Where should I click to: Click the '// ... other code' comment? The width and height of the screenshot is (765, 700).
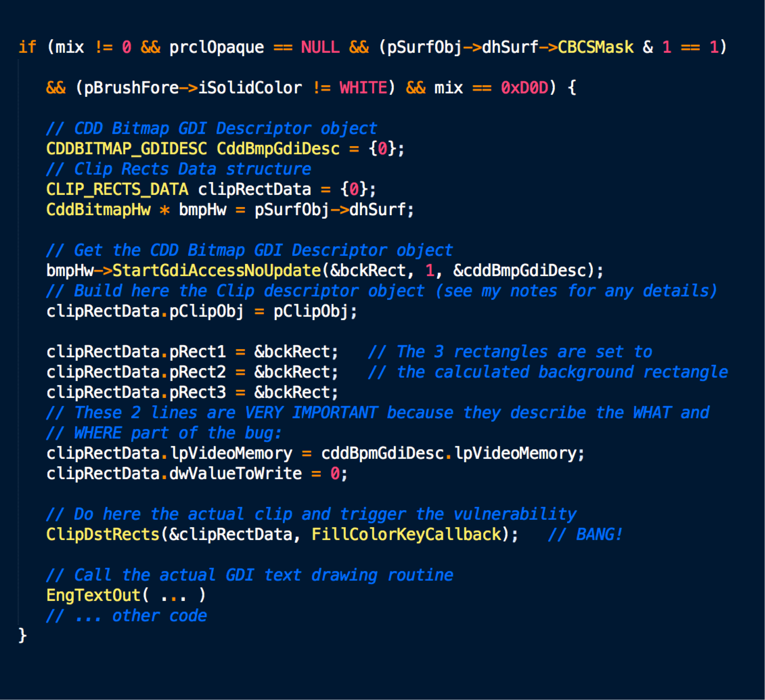126,616
